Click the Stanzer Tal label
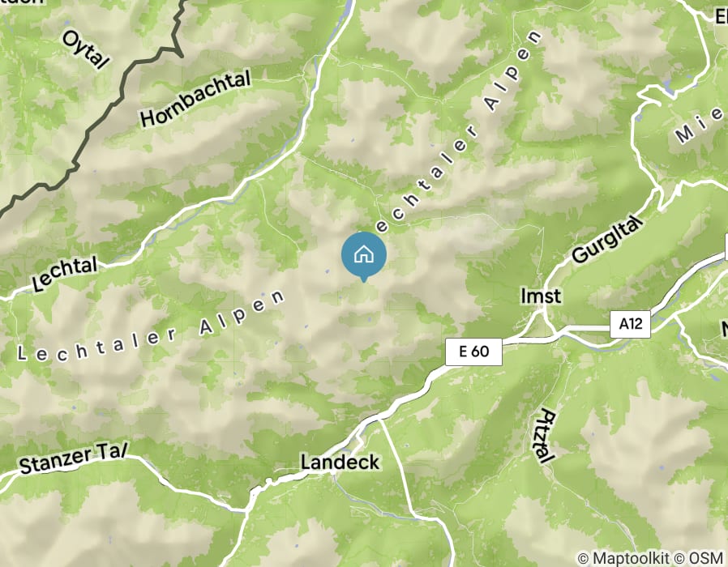This screenshot has width=728, height=567. tap(73, 458)
